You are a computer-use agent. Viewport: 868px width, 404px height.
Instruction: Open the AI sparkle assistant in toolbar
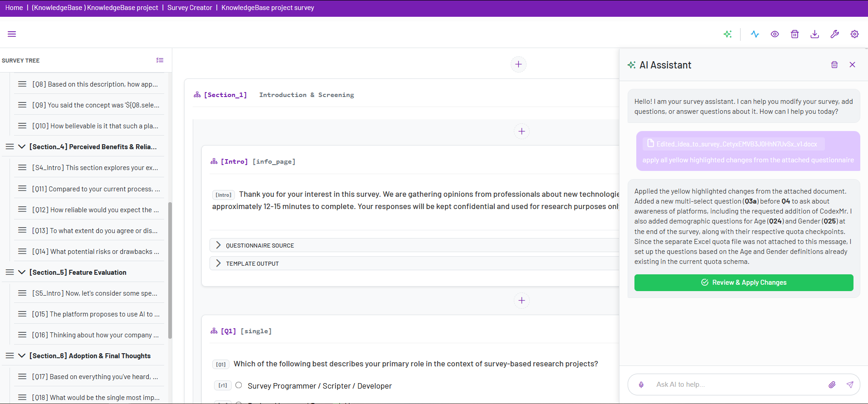[727, 34]
